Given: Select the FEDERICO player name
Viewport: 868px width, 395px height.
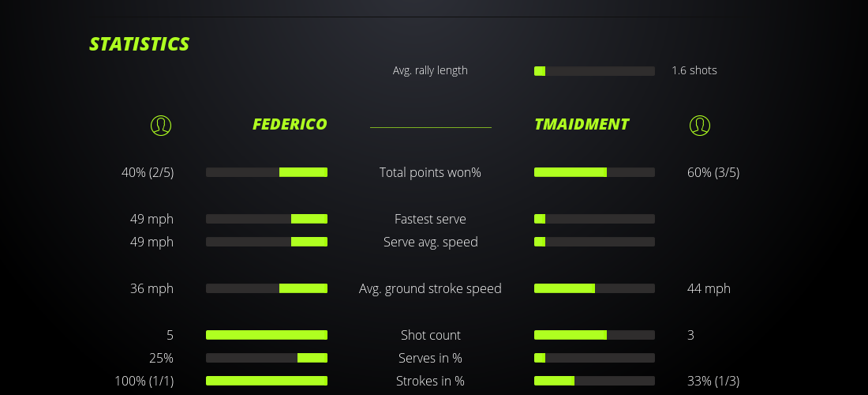Looking at the screenshot, I should (290, 124).
